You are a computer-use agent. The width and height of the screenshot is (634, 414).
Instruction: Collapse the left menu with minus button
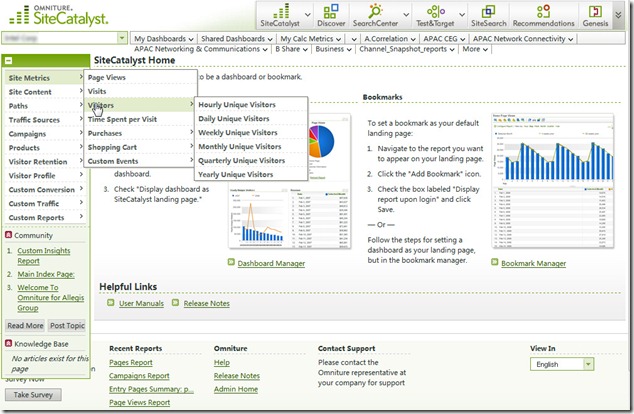pos(8,61)
